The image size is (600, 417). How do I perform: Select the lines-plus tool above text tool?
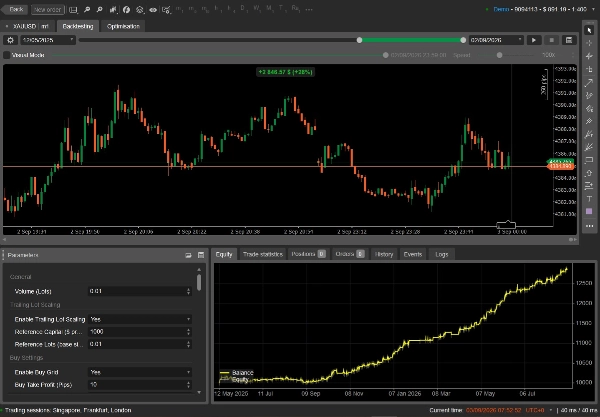[x=589, y=186]
